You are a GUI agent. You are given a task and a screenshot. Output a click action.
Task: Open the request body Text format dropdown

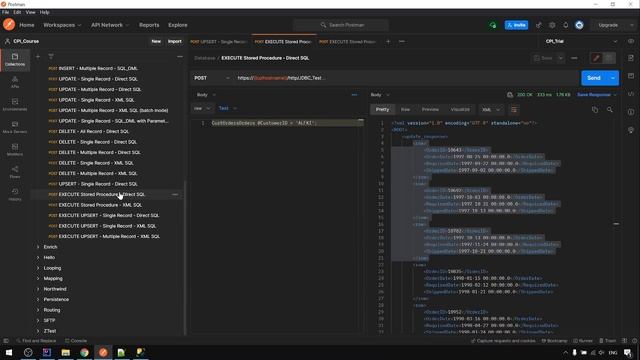(227, 109)
